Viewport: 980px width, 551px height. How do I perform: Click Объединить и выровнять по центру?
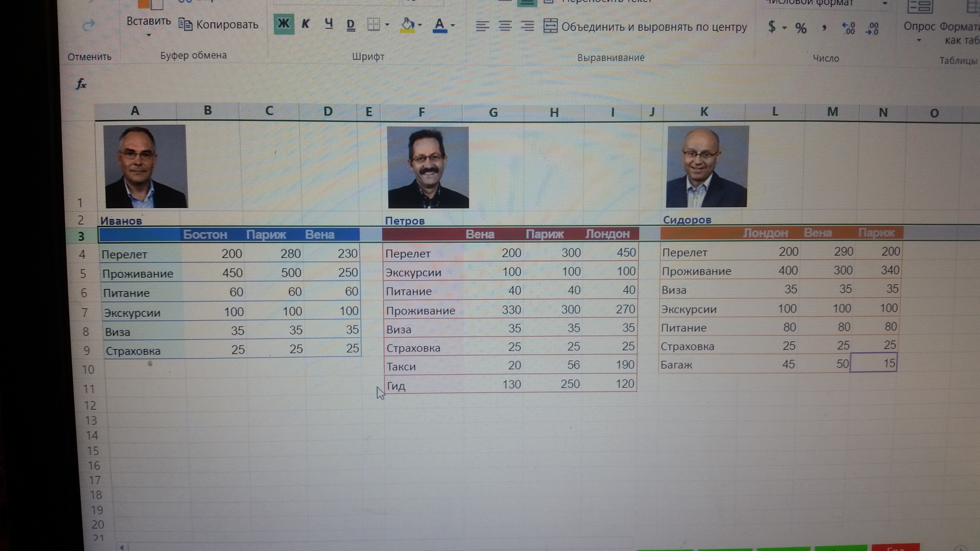pyautogui.click(x=646, y=27)
